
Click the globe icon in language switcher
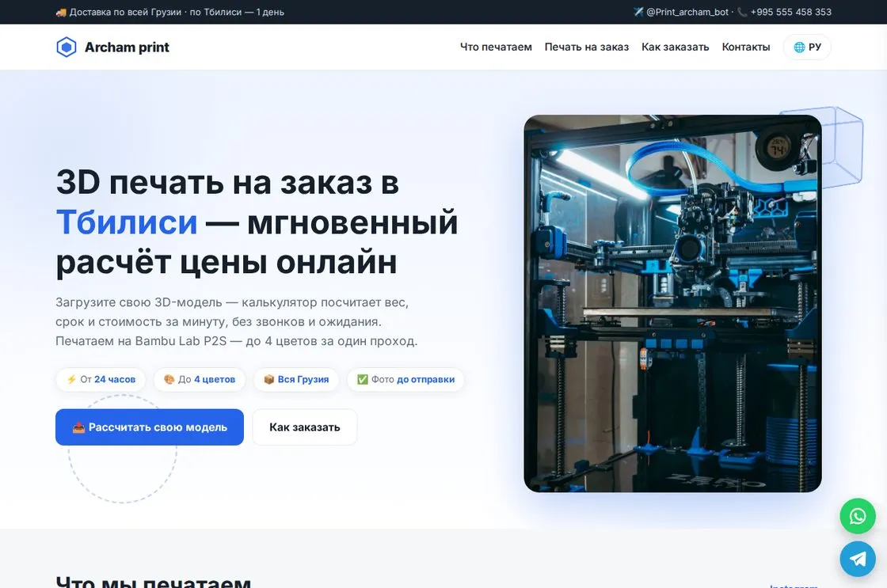799,47
